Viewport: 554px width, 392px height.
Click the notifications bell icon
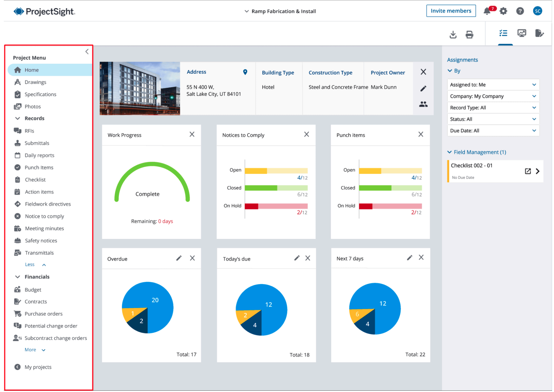pyautogui.click(x=487, y=11)
